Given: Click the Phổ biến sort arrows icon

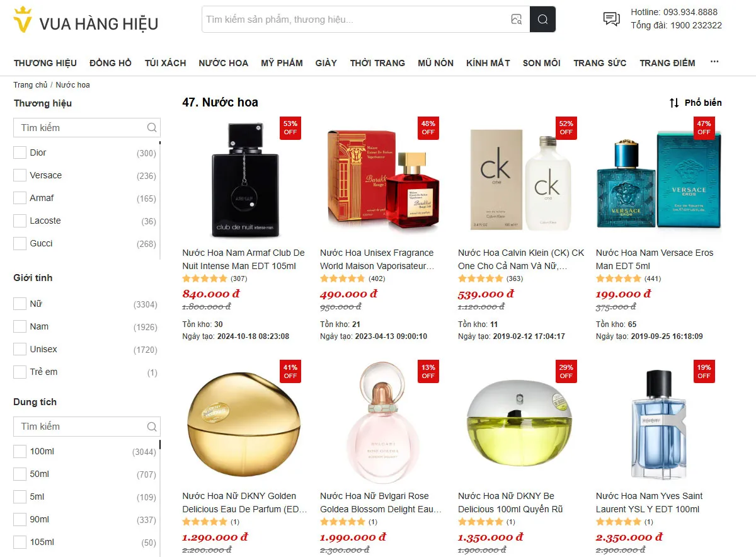Looking at the screenshot, I should point(674,103).
